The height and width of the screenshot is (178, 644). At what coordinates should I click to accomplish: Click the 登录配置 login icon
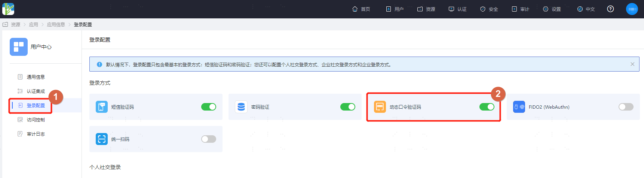[x=20, y=105]
